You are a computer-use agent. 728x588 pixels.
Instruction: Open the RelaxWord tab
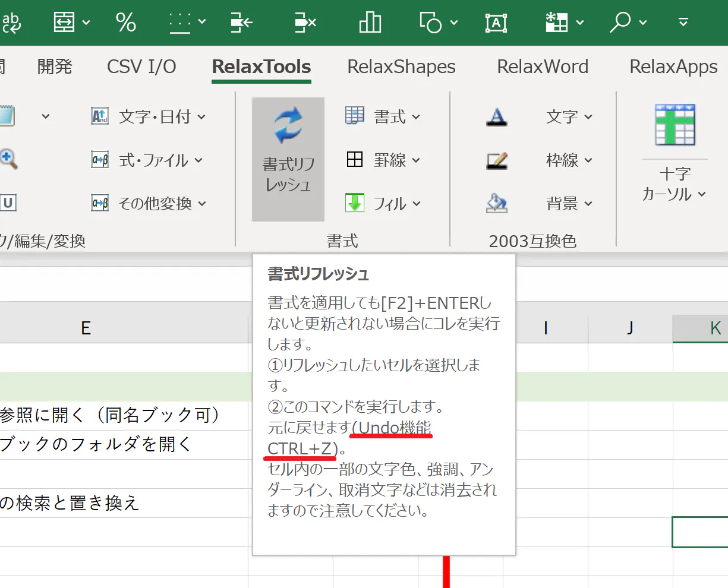click(x=543, y=67)
